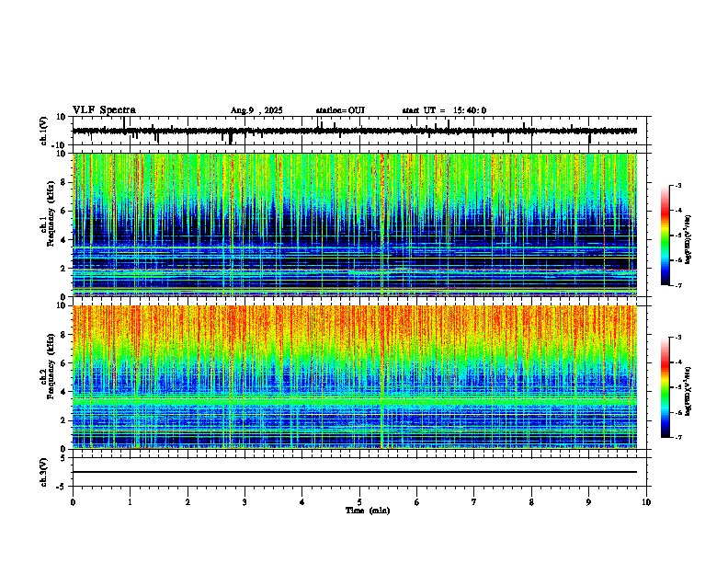Click the ch.1 colorbar "log(PSD)(V²/Hz)" label

[x=688, y=240]
